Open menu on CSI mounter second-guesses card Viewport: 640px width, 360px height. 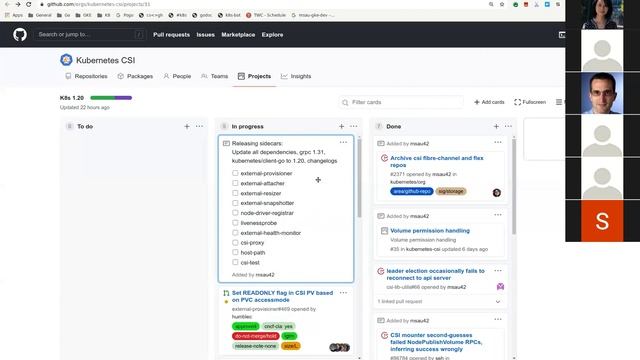[498, 320]
